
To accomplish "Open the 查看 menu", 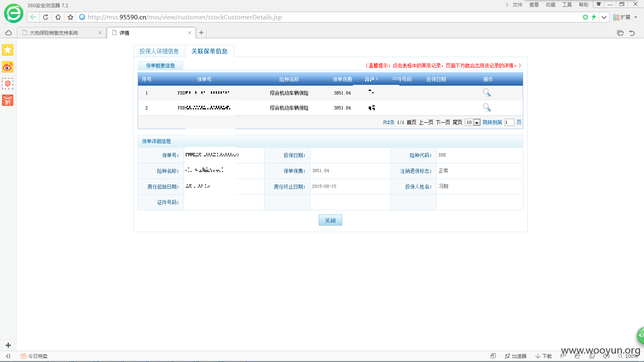I will click(534, 5).
